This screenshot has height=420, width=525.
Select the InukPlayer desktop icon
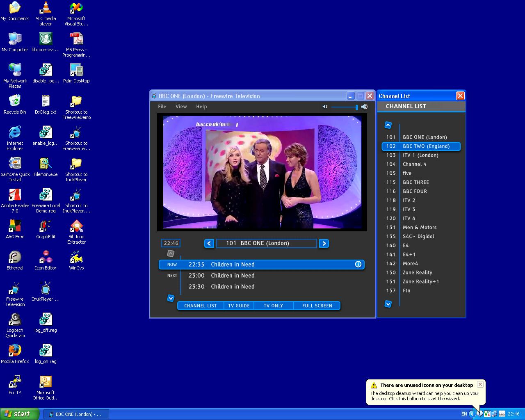click(x=46, y=292)
